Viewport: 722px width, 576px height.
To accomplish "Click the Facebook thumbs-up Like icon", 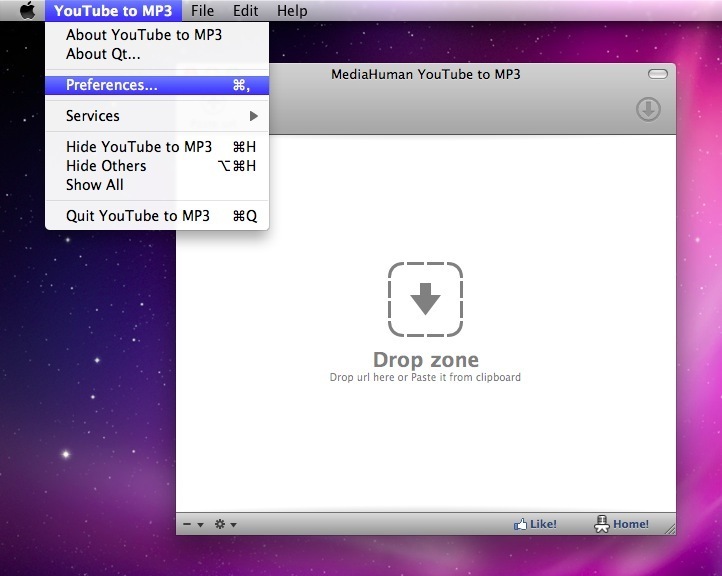I will point(520,524).
